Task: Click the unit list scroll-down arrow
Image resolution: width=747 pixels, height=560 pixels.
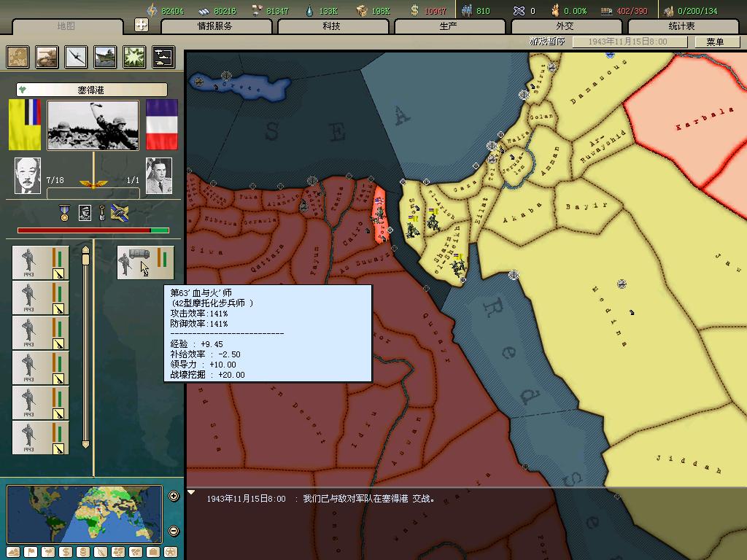Action: 85,444
